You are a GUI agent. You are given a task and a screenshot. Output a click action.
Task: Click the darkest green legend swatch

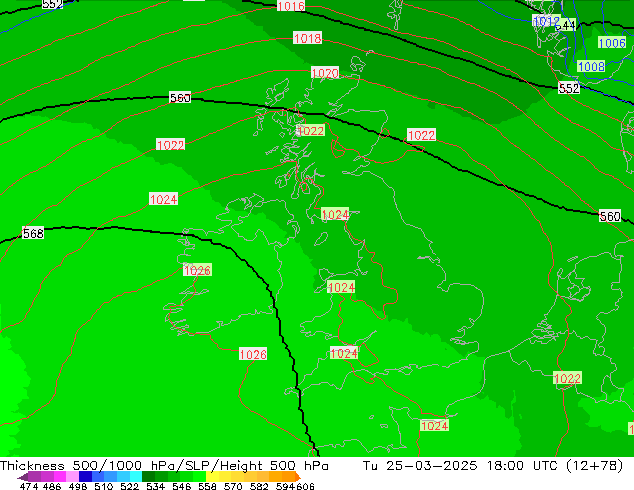click(148, 477)
